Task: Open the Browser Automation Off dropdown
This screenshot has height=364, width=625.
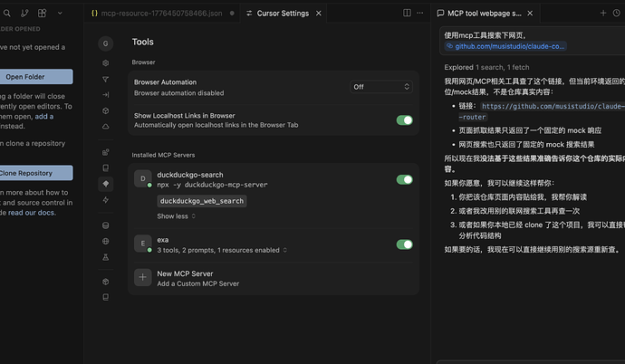Action: click(x=381, y=87)
